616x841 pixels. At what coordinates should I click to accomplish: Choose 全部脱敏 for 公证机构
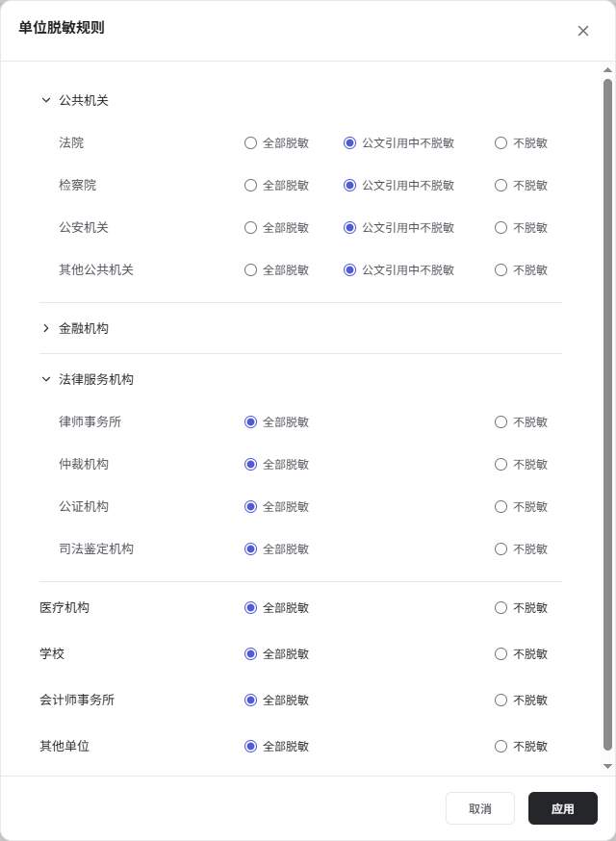coord(250,507)
